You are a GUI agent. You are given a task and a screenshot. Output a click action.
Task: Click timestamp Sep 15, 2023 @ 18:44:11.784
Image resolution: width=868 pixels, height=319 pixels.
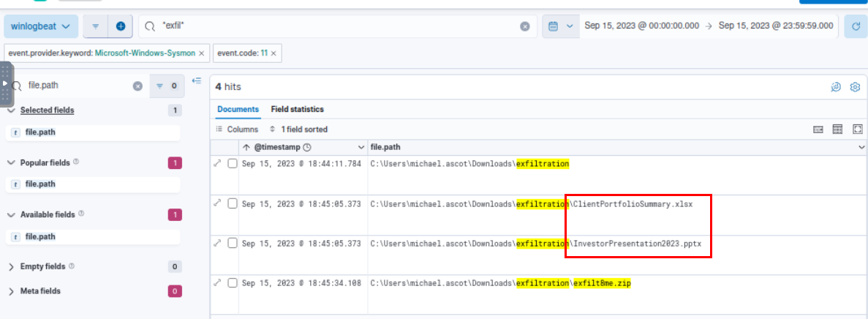[302, 164]
